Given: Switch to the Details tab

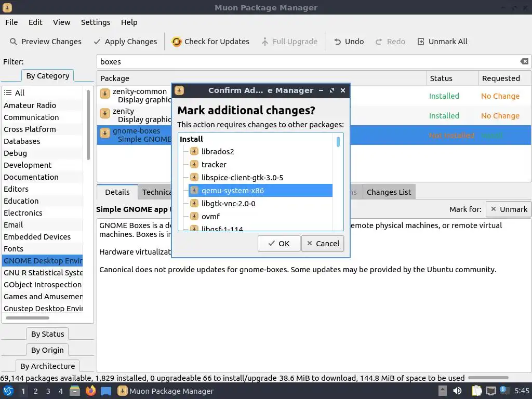Looking at the screenshot, I should pyautogui.click(x=117, y=192).
